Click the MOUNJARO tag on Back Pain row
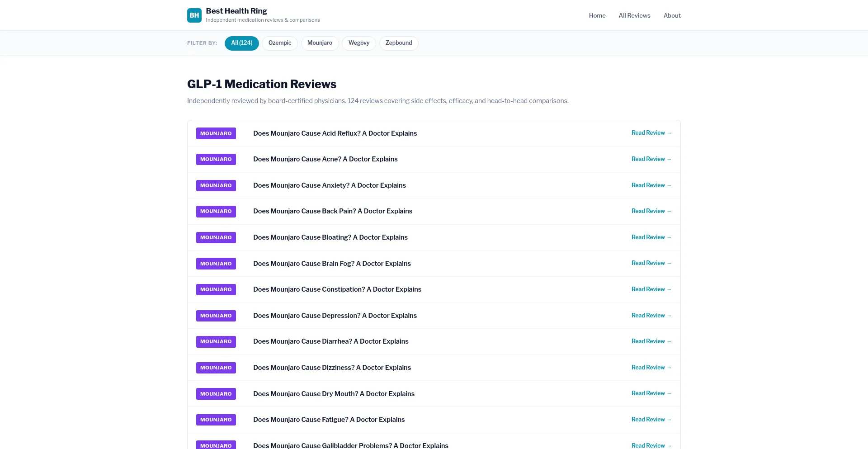This screenshot has width=868, height=449. 216,211
